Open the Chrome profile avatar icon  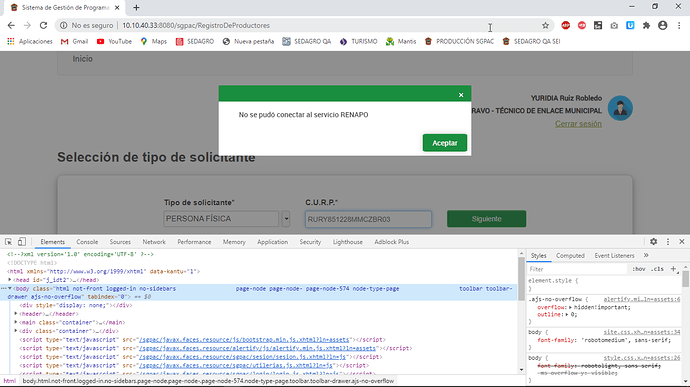coord(662,26)
